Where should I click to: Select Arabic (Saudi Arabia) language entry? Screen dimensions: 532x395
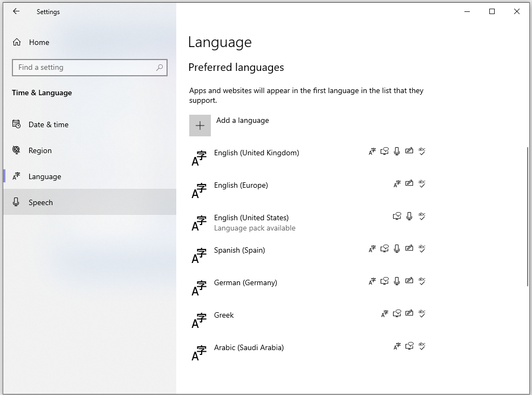[x=308, y=353]
